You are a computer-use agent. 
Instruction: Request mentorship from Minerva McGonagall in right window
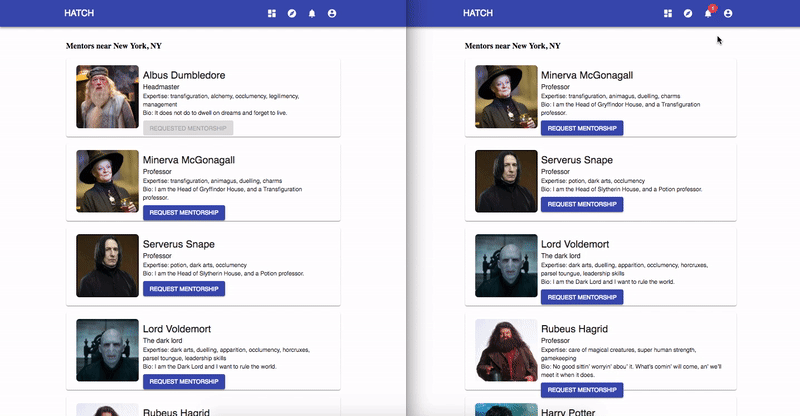[x=582, y=128]
